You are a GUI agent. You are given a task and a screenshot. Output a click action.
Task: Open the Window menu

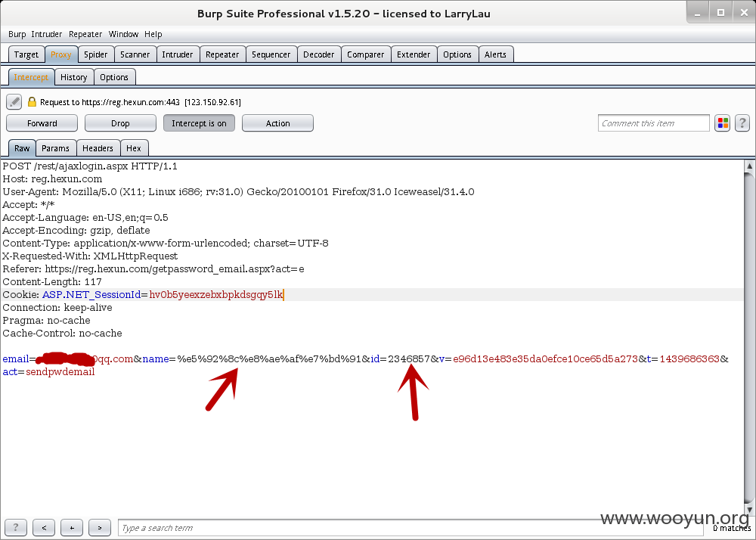tap(123, 34)
